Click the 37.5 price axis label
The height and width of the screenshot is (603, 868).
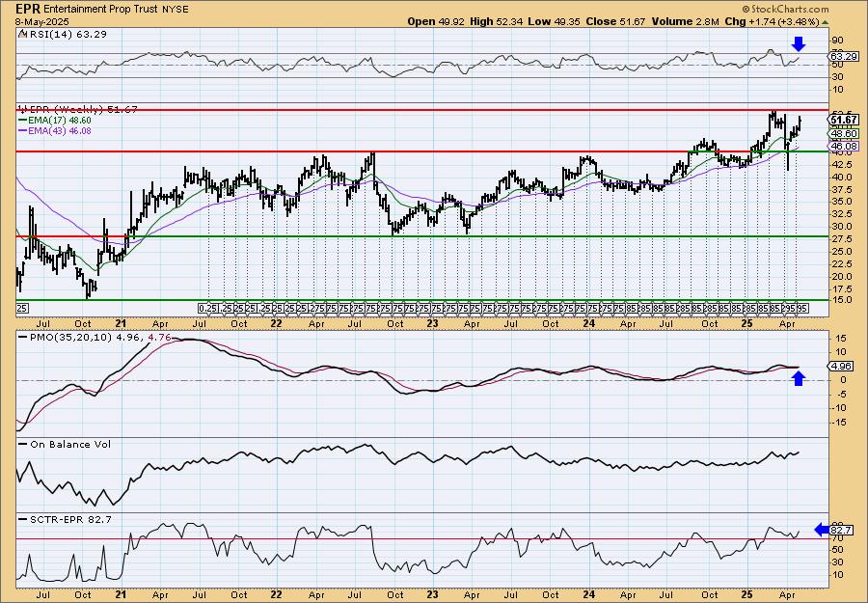(x=841, y=189)
